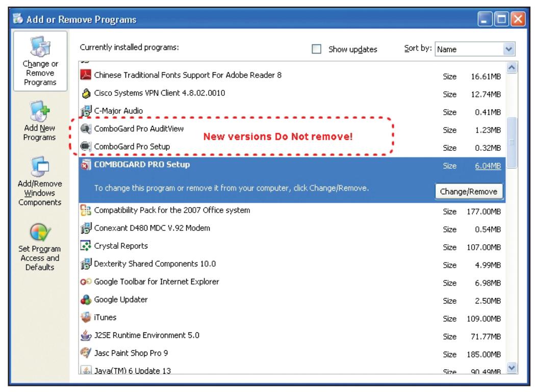
Task: Click the Jasc Paint Shop Pro icon
Action: pyautogui.click(x=86, y=353)
